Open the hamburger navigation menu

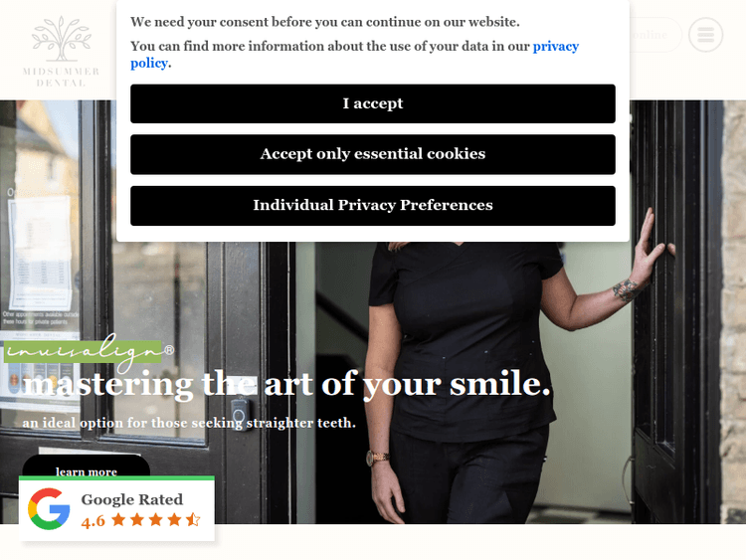pyautogui.click(x=705, y=35)
